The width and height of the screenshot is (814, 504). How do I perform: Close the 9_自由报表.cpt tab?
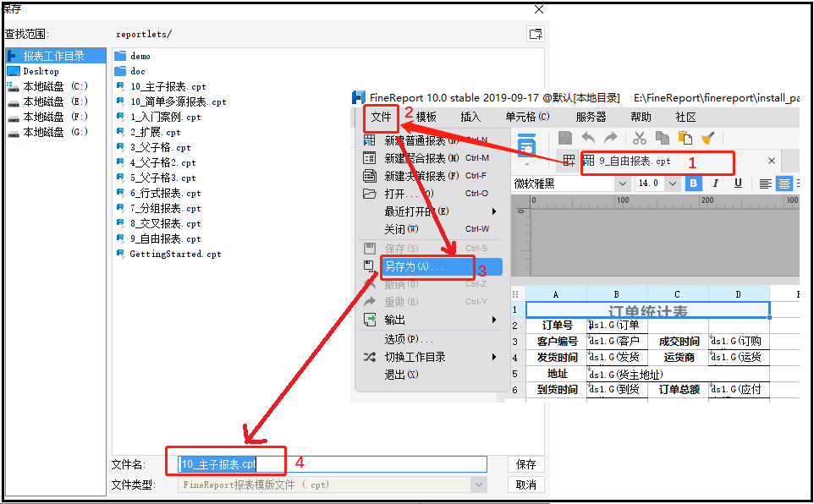click(x=772, y=161)
